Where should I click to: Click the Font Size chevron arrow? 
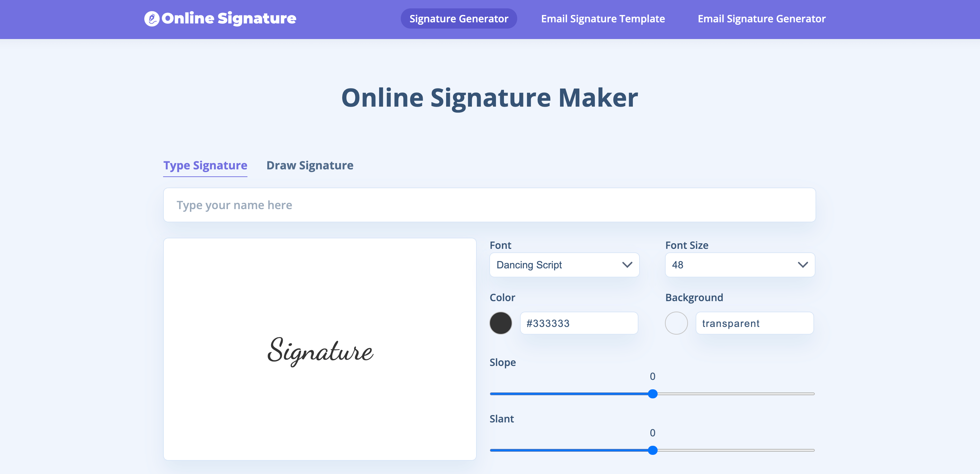pos(803,265)
